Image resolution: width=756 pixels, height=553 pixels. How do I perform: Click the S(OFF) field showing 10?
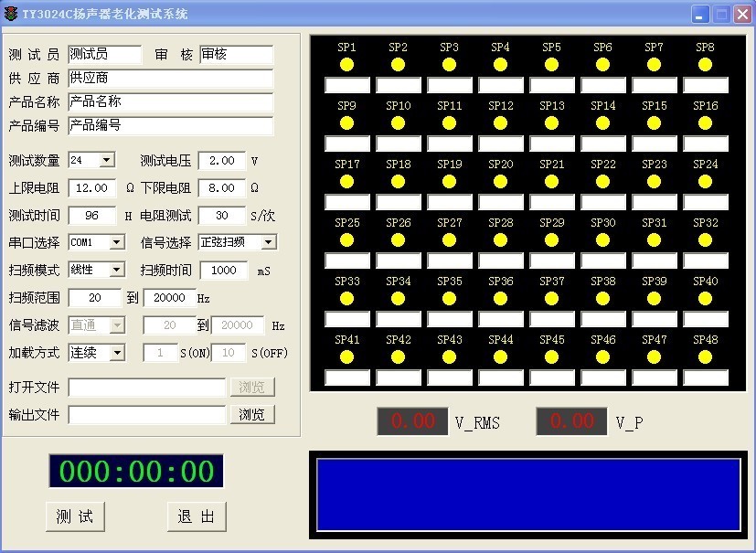click(x=229, y=353)
